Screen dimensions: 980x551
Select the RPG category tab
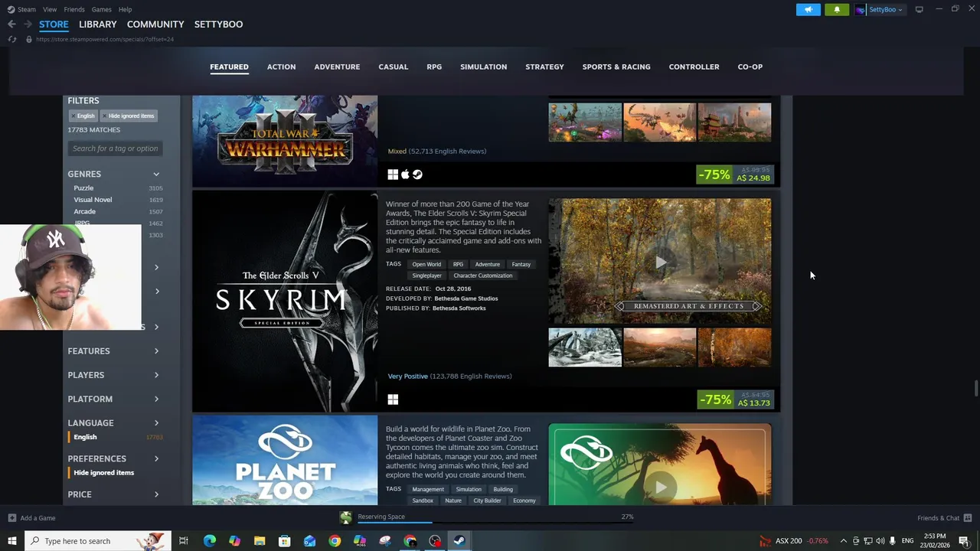coord(434,67)
